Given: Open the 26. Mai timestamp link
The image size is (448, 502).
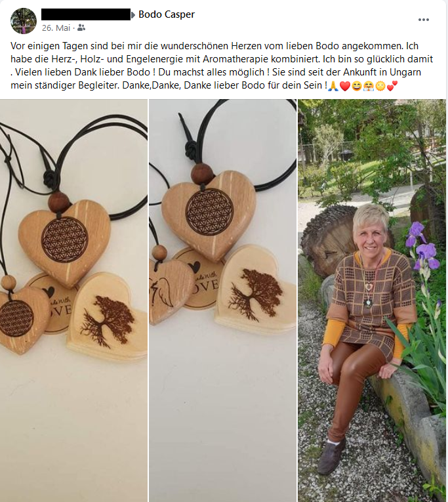Looking at the screenshot, I should pos(56,28).
